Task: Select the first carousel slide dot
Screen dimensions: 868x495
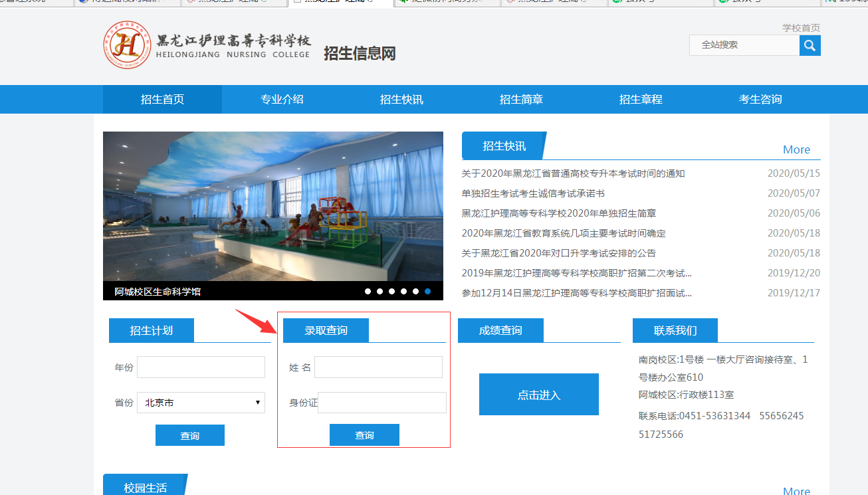Action: point(368,291)
